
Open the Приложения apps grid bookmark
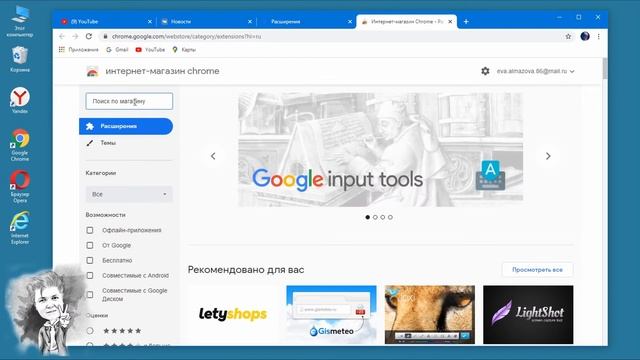78,49
